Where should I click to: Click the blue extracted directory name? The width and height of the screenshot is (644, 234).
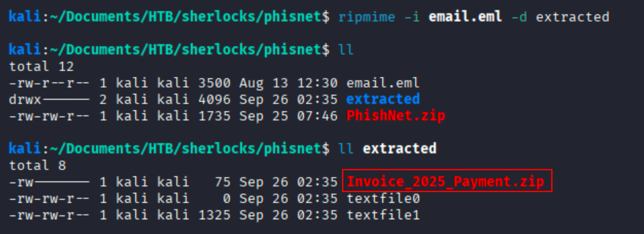click(x=383, y=99)
